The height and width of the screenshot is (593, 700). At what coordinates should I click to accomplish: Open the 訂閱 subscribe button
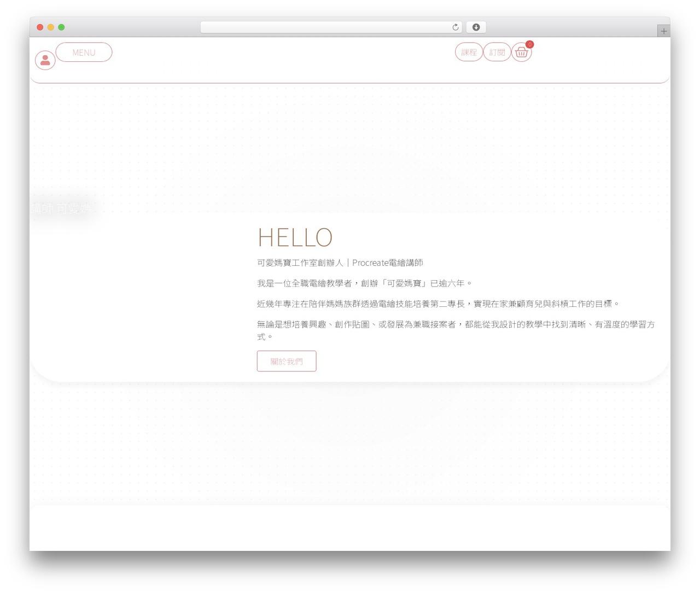pyautogui.click(x=497, y=53)
